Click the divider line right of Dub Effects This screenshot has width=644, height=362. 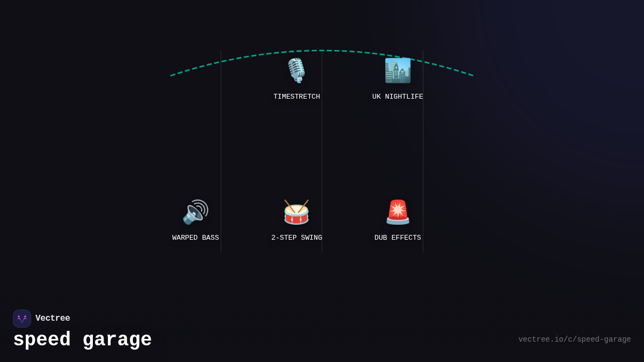pyautogui.click(x=423, y=161)
